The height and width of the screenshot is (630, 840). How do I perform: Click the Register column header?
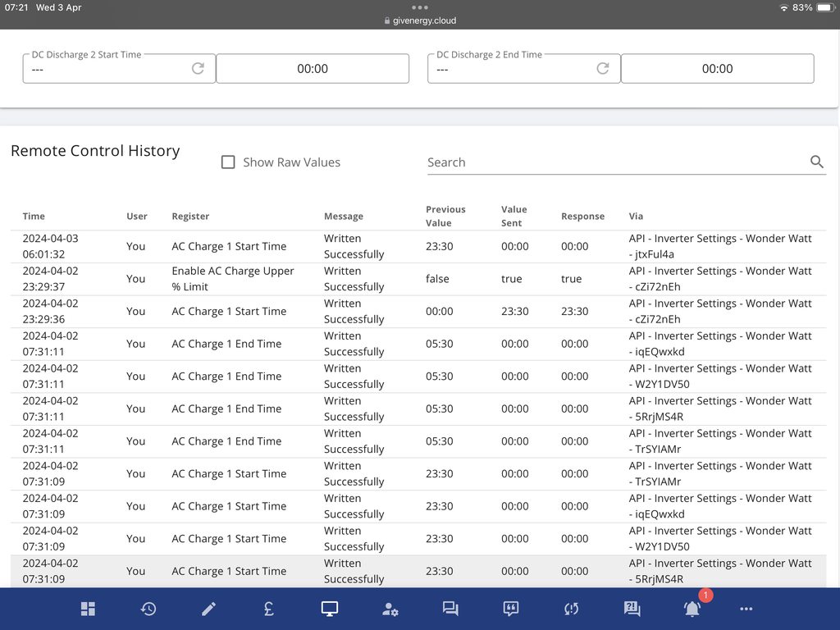coord(190,217)
